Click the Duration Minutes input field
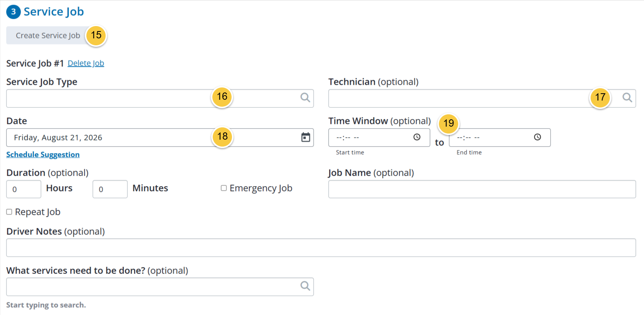 pos(110,189)
